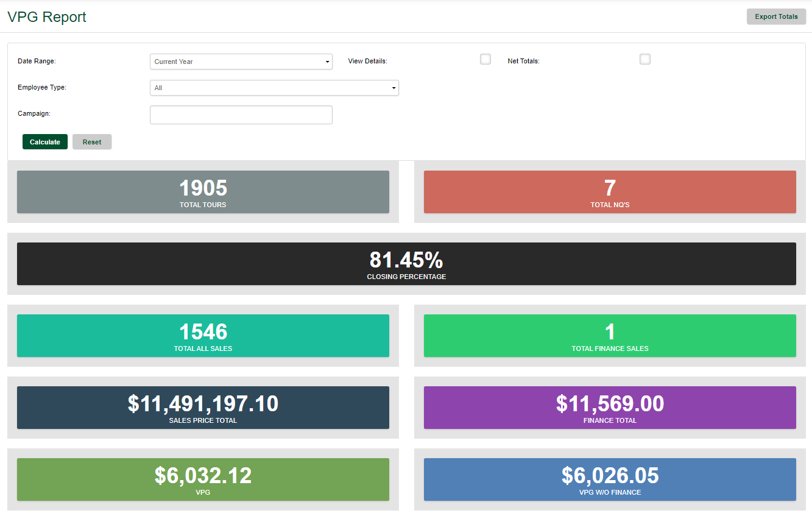This screenshot has height=513, width=812.
Task: Click the green VPG tile
Action: (x=203, y=479)
